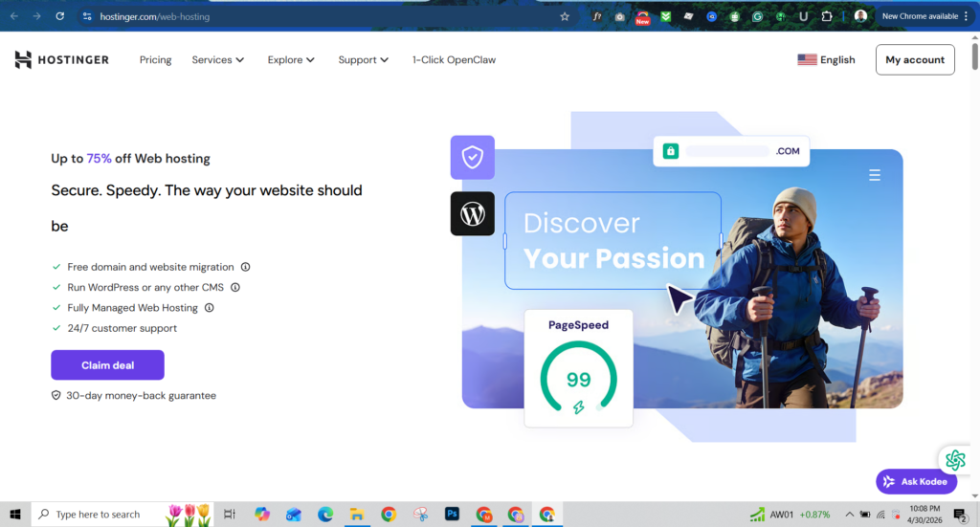Viewport: 980px width, 527px height.
Task: Launch Copilot from the taskbar
Action: [x=262, y=515]
